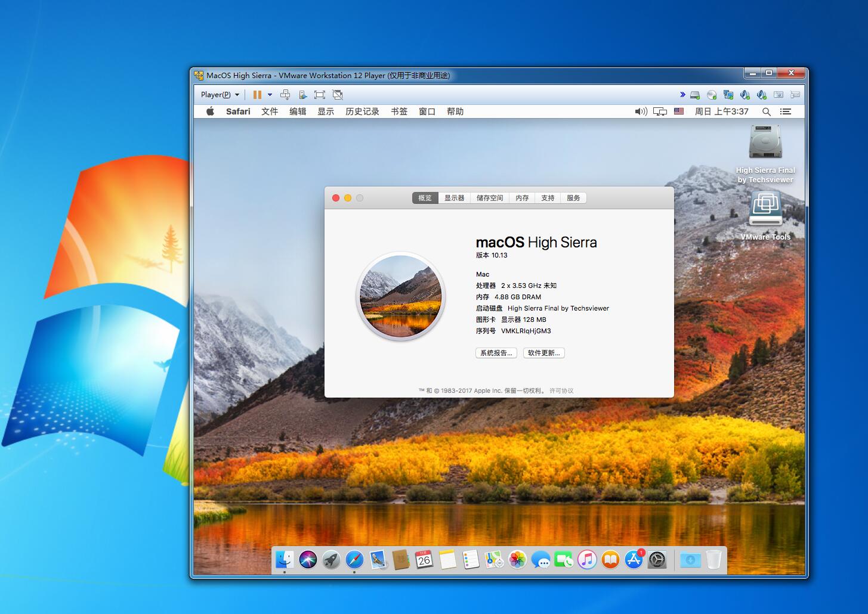868x614 pixels.
Task: Open System Preferences gear in Dock
Action: (x=657, y=559)
